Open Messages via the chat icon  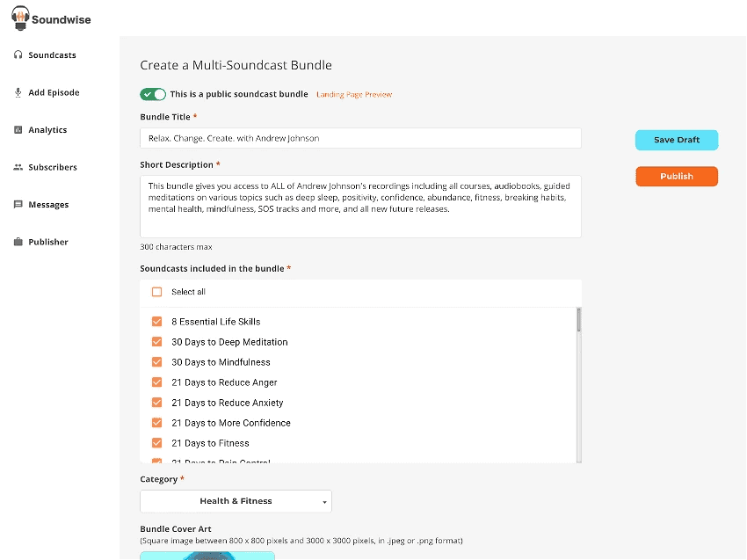(x=18, y=205)
